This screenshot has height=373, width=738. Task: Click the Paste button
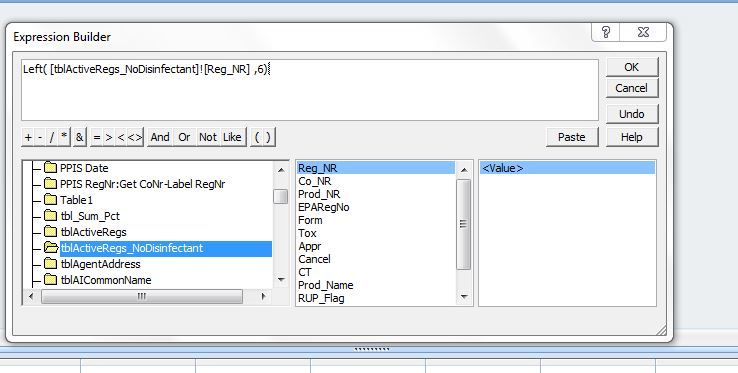(x=572, y=137)
